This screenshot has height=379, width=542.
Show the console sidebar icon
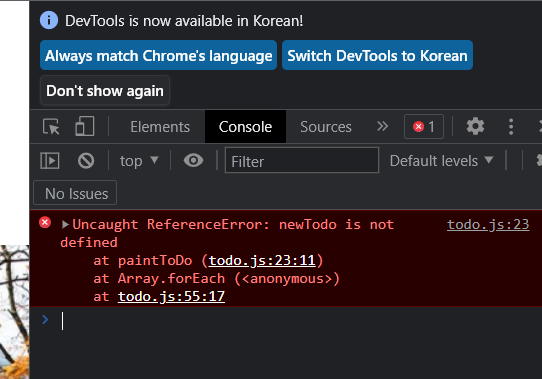point(50,161)
